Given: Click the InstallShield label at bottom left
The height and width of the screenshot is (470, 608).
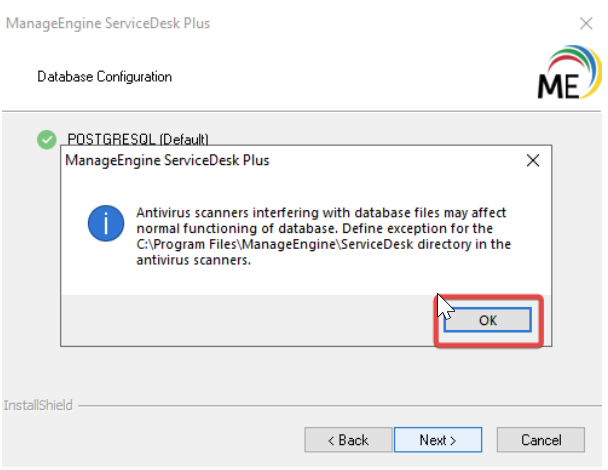Looking at the screenshot, I should 36,406.
